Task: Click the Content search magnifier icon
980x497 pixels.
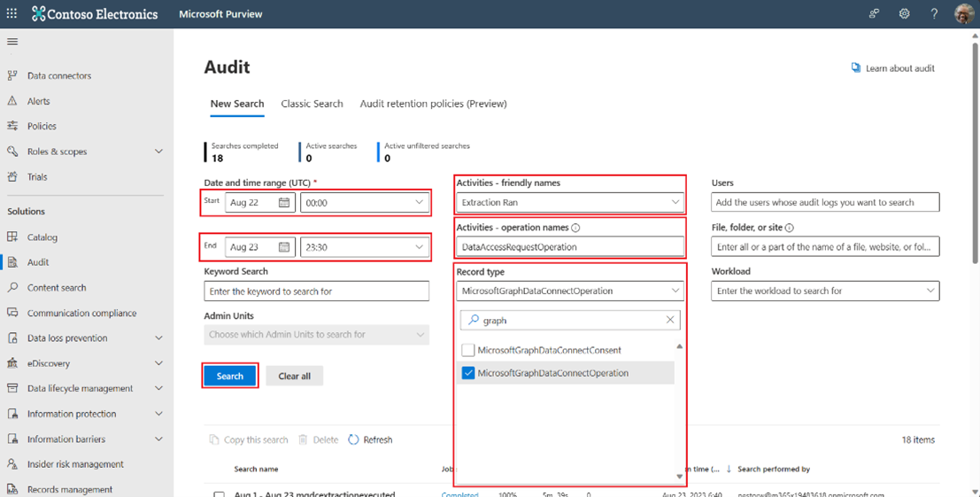Action: [x=12, y=288]
